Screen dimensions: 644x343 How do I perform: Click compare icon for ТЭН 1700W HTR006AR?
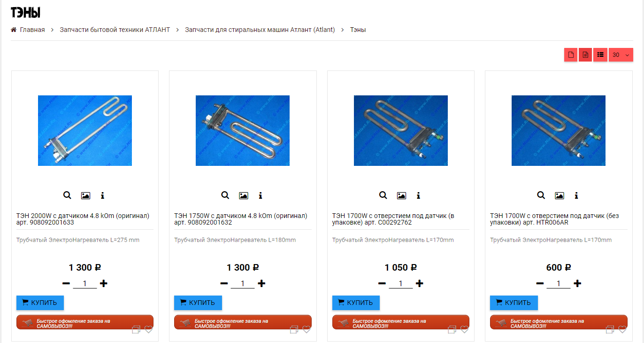pyautogui.click(x=610, y=329)
